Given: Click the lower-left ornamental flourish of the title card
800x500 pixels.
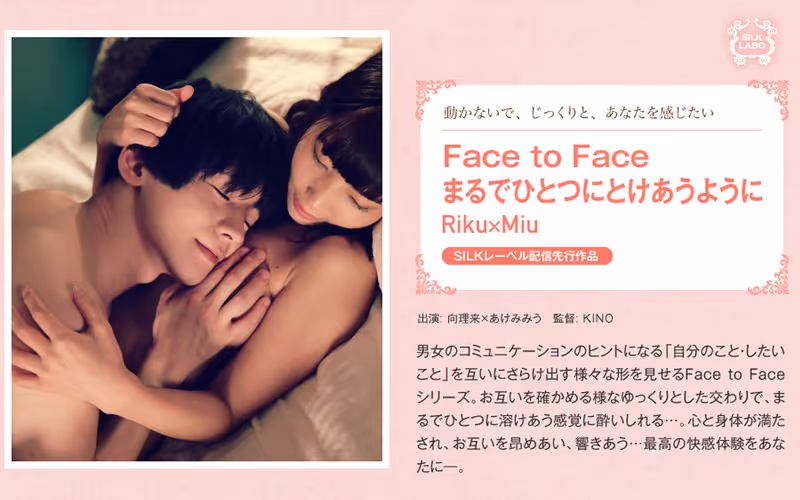Looking at the screenshot, I should [435, 276].
